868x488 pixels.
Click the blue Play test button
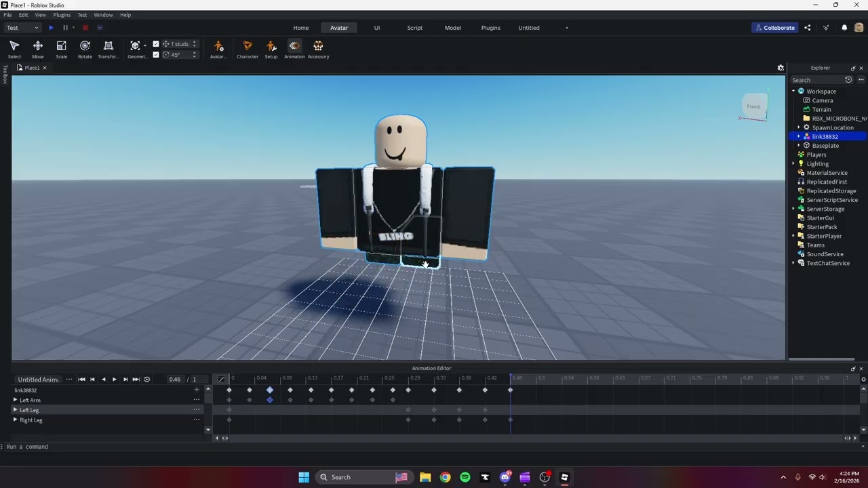(51, 28)
